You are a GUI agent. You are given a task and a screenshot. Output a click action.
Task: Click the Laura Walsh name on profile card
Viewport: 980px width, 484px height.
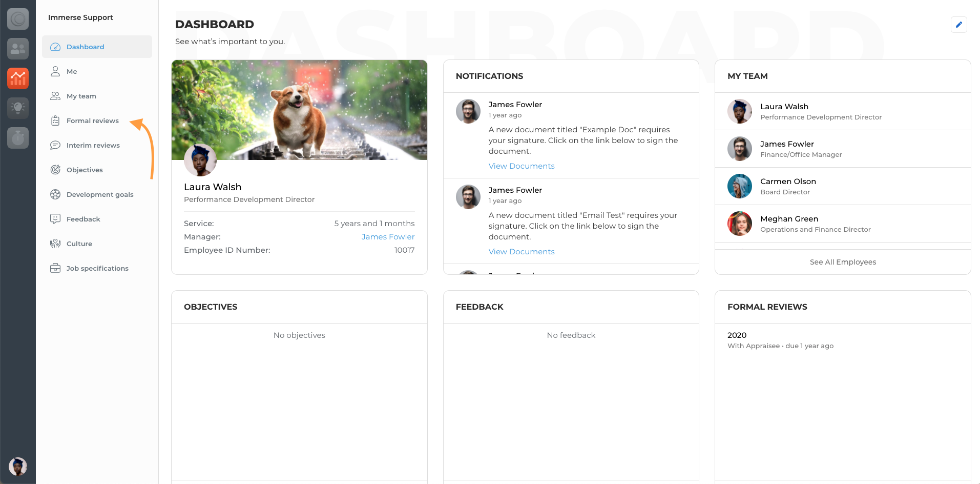[213, 187]
